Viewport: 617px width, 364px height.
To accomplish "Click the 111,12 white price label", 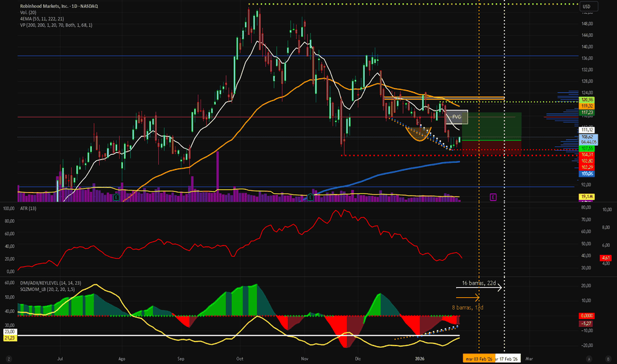I will [586, 129].
